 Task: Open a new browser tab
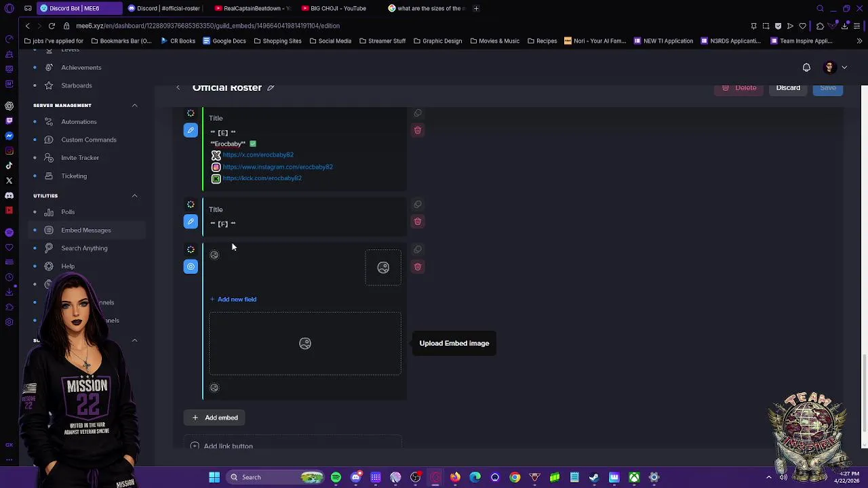tap(476, 8)
